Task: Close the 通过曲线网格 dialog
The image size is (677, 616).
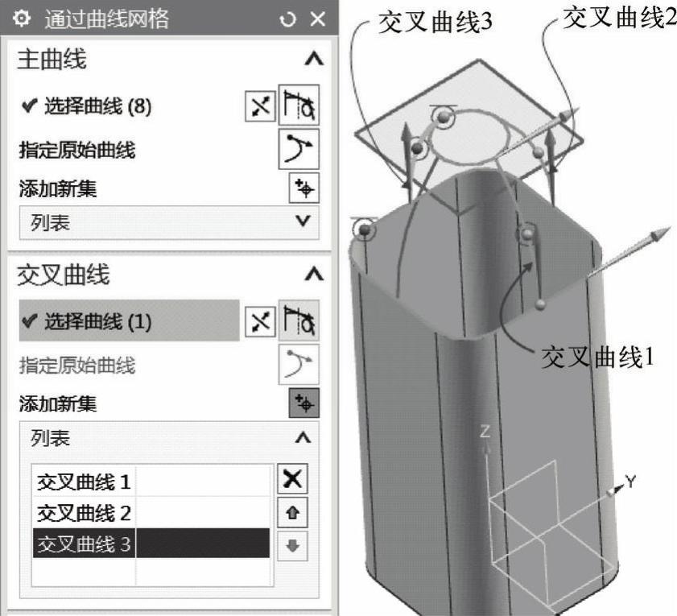Action: coord(318,19)
